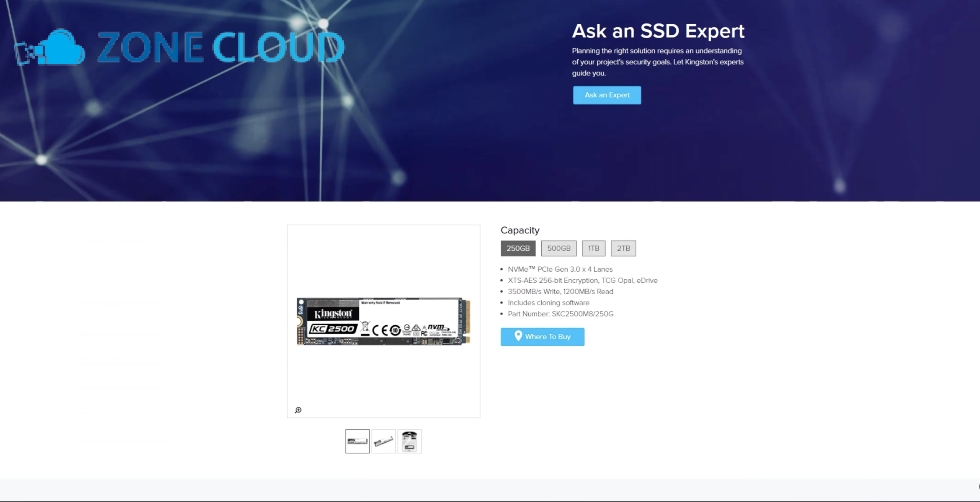Open the third packaging thumbnail

tap(410, 441)
